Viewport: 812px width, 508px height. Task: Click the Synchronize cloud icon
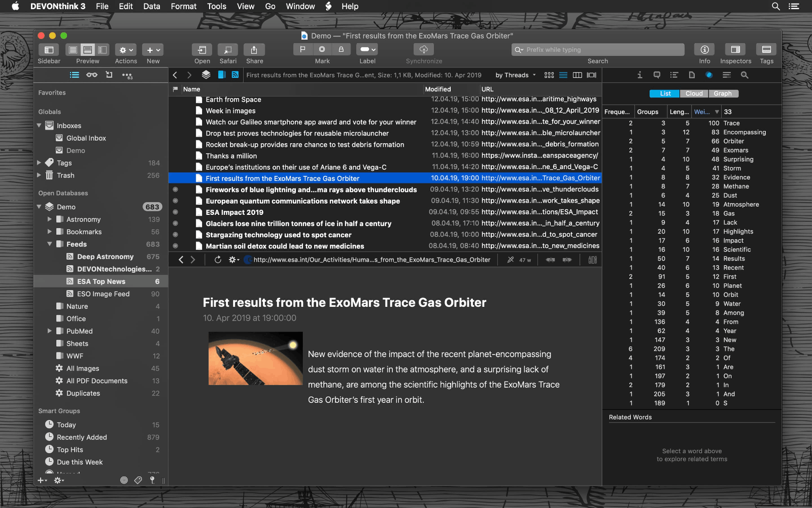click(x=423, y=50)
